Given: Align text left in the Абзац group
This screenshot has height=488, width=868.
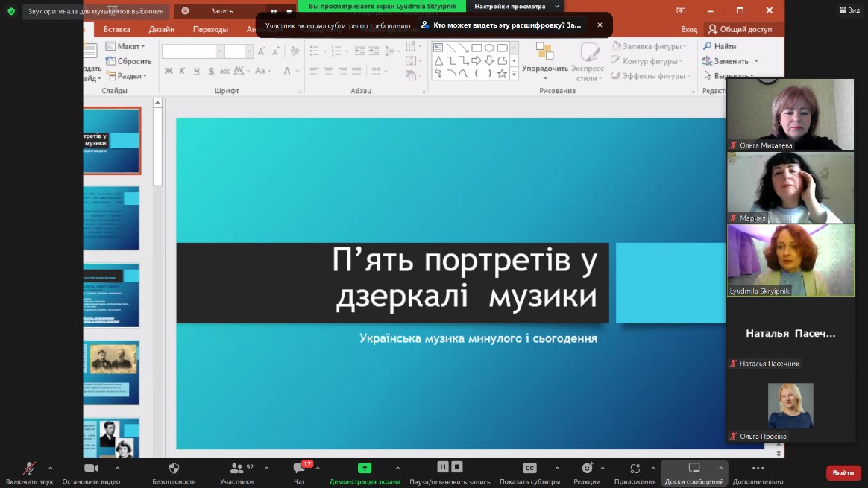Looking at the screenshot, I should [x=315, y=71].
